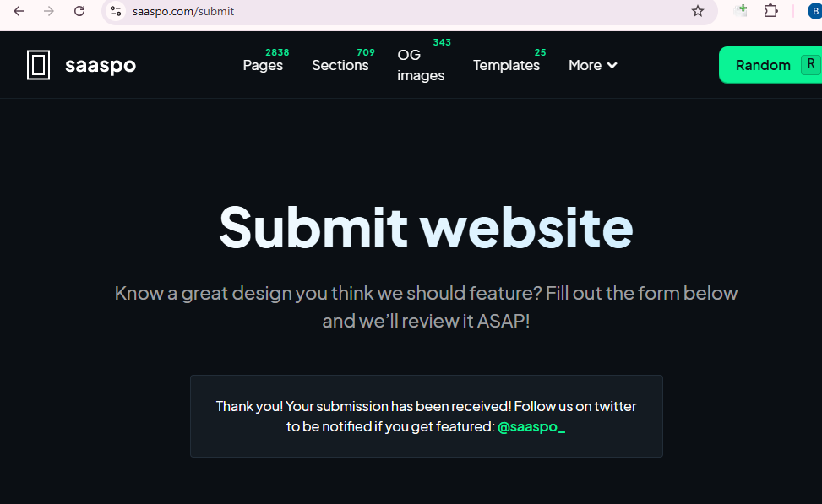Open Templates in the top navigation

[x=506, y=65]
